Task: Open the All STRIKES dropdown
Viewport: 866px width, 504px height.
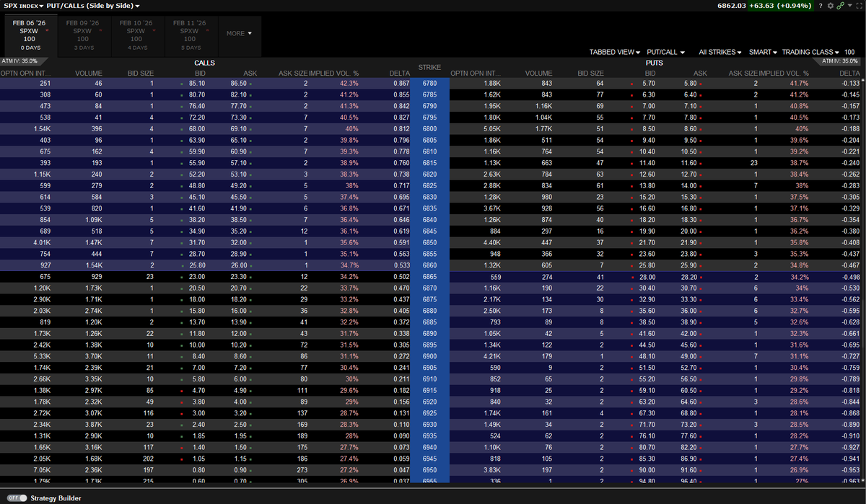Action: (x=722, y=52)
